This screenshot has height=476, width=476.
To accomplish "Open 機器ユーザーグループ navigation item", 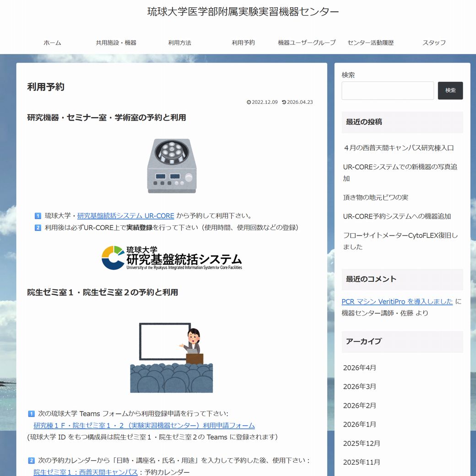I will (x=307, y=43).
